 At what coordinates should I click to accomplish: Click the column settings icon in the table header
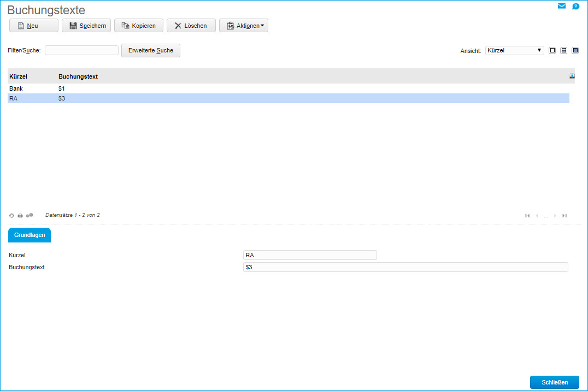572,76
